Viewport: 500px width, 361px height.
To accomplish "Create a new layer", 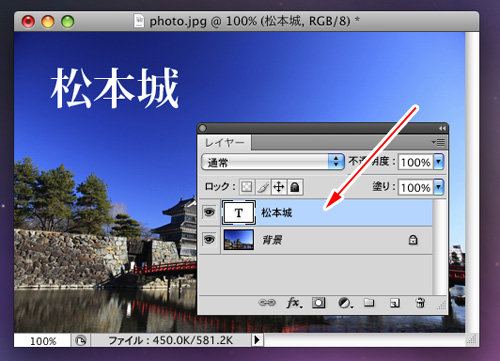I will point(395,303).
